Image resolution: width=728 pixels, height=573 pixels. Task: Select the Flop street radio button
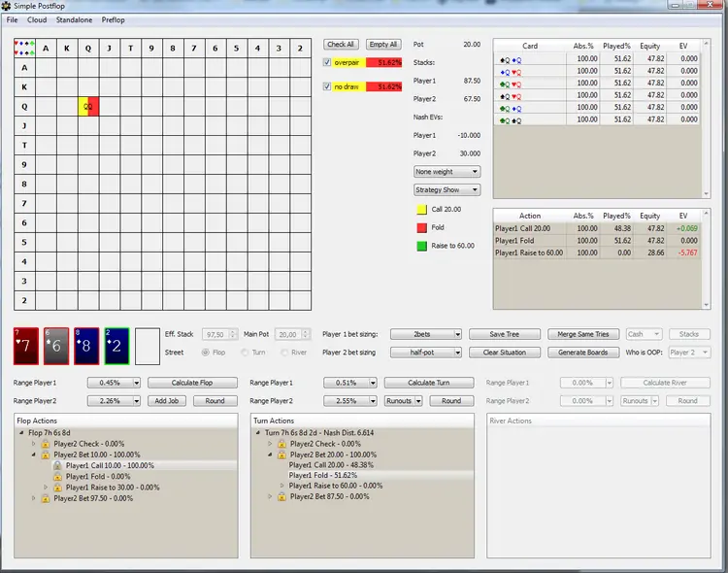[x=205, y=353]
